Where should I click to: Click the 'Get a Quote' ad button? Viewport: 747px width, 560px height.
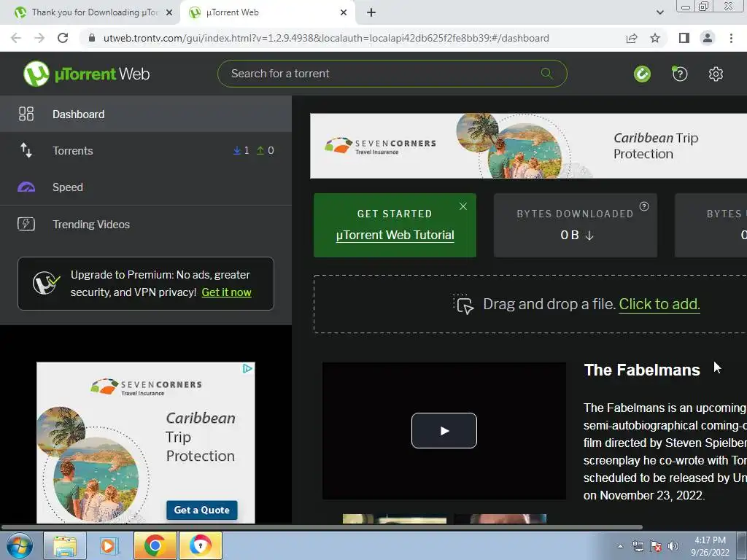201,510
